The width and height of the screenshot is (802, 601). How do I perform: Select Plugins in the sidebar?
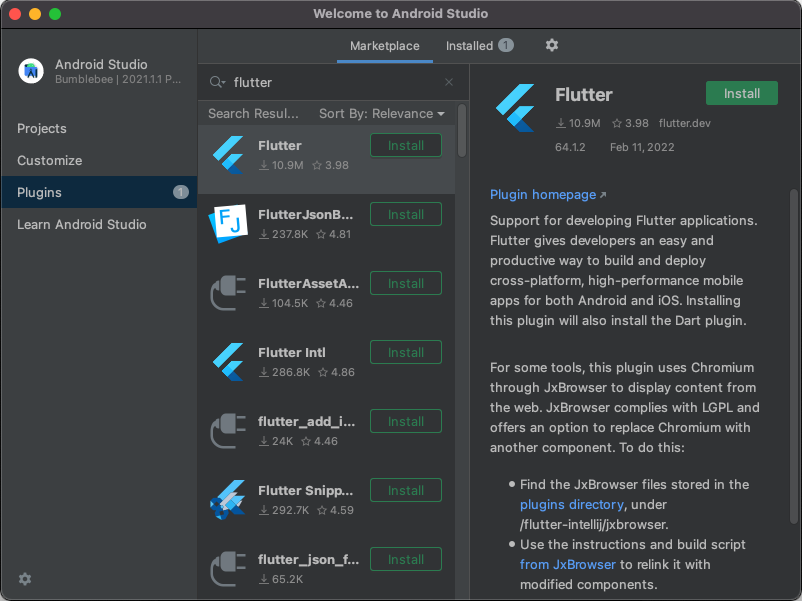99,192
